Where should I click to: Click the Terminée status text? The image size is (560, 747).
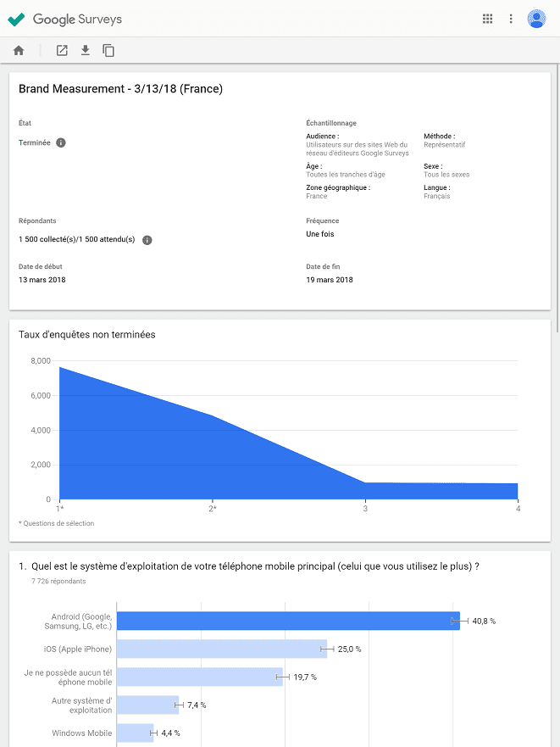coord(34,143)
